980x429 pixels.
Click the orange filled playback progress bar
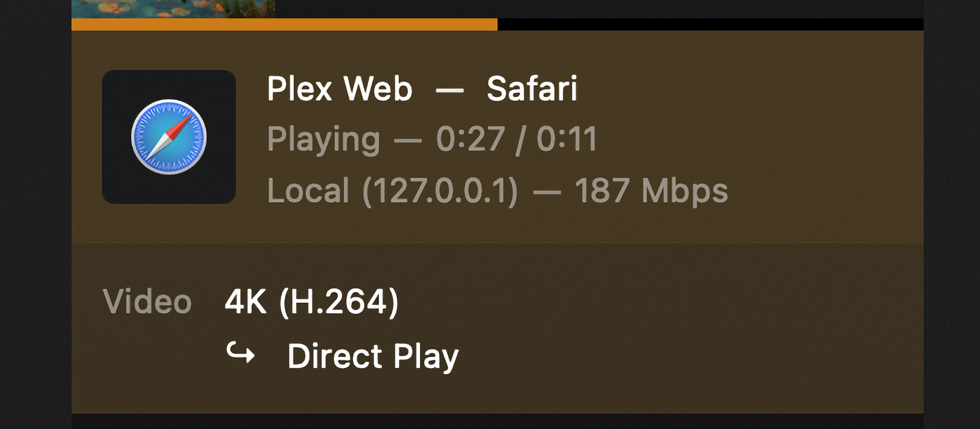tap(284, 24)
